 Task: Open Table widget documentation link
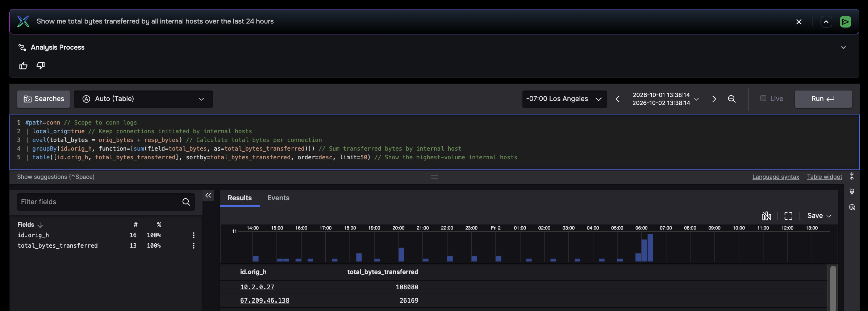(x=825, y=177)
